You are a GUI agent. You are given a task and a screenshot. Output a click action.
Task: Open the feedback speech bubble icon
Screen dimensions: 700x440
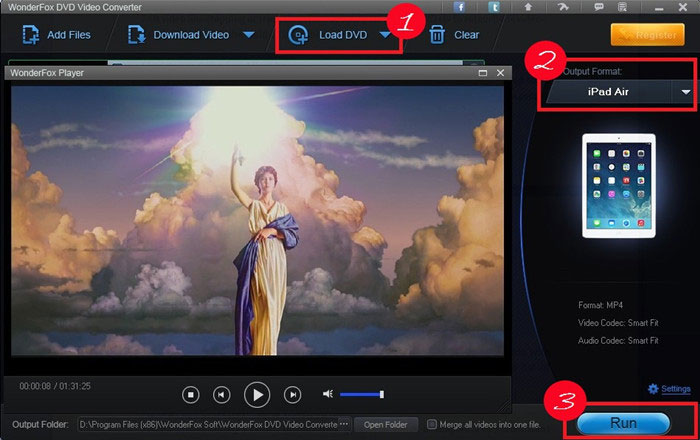click(x=599, y=7)
